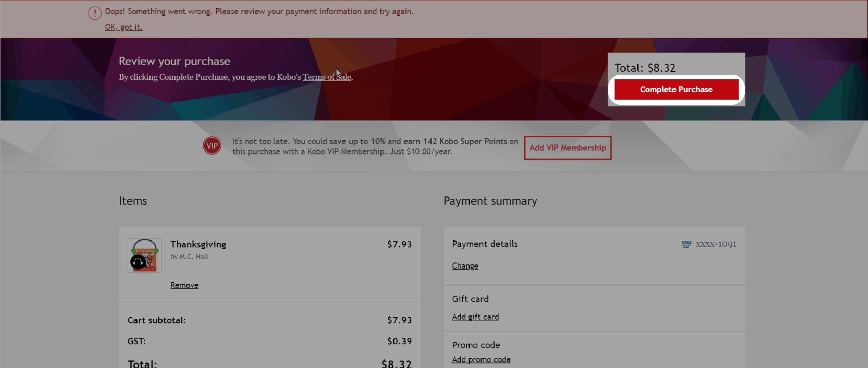The height and width of the screenshot is (368, 868).
Task: Click Change payment details link
Action: tap(465, 265)
